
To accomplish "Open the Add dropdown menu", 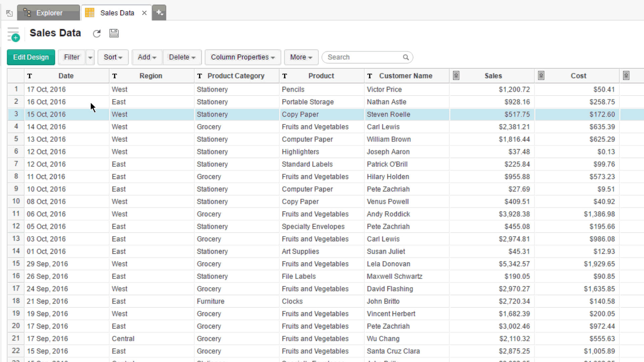I will pos(147,57).
